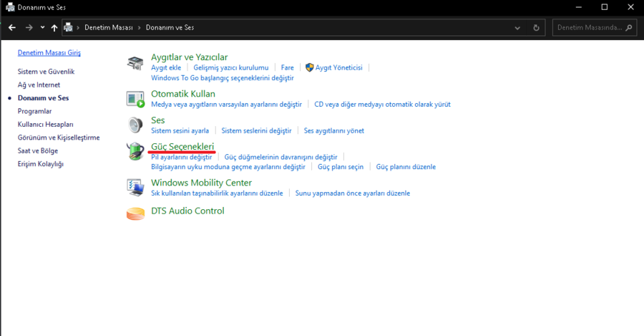The image size is (644, 336).
Task: Click Gelişmiş yazıcı kurulumu link
Action: pos(231,68)
